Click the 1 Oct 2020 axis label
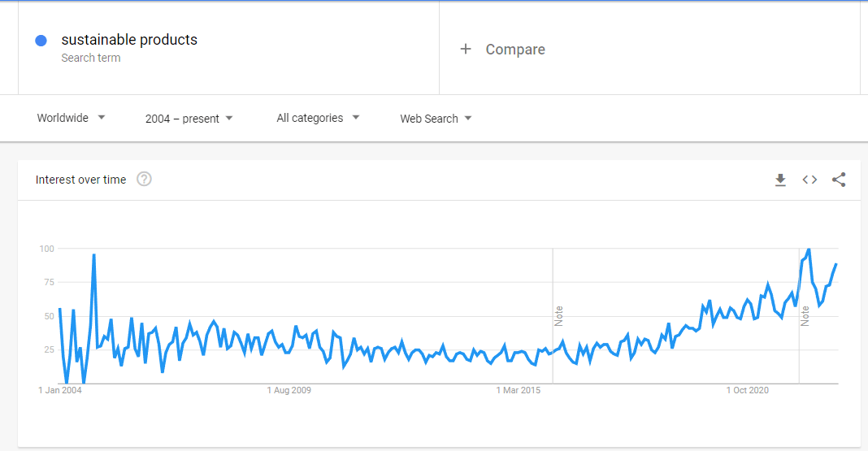Screen dimensions: 868x451 click(748, 390)
